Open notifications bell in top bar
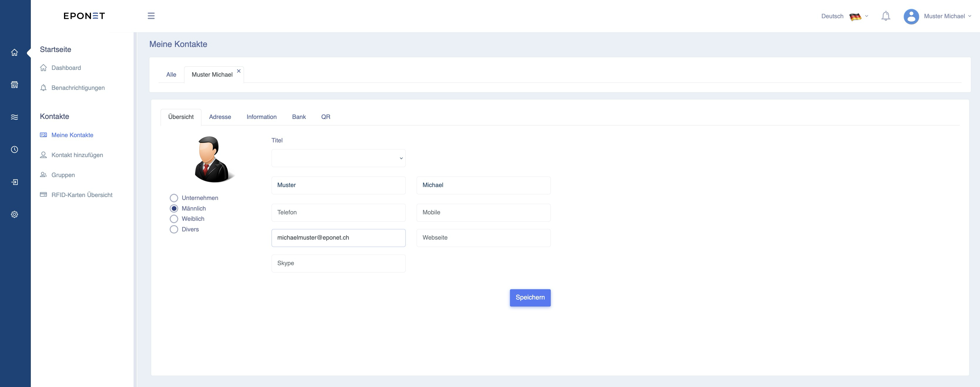Viewport: 980px width, 387px height. coord(886,16)
